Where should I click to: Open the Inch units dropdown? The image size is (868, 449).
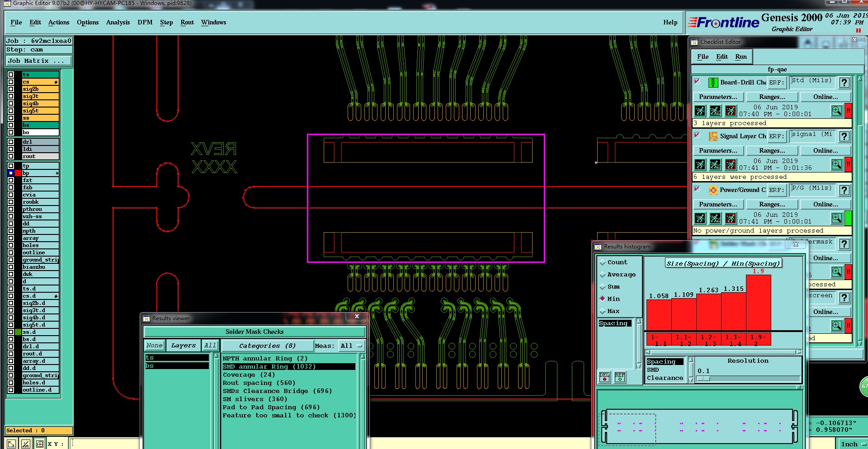point(853,444)
